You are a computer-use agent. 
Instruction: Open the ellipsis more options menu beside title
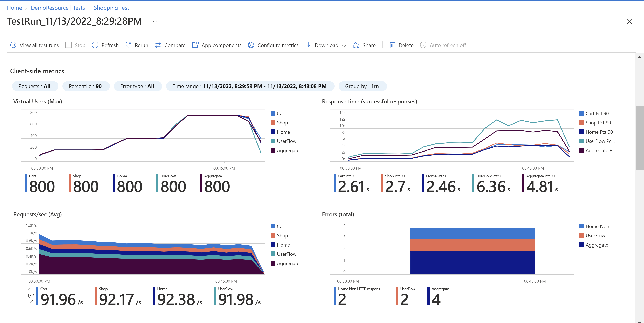tap(155, 21)
